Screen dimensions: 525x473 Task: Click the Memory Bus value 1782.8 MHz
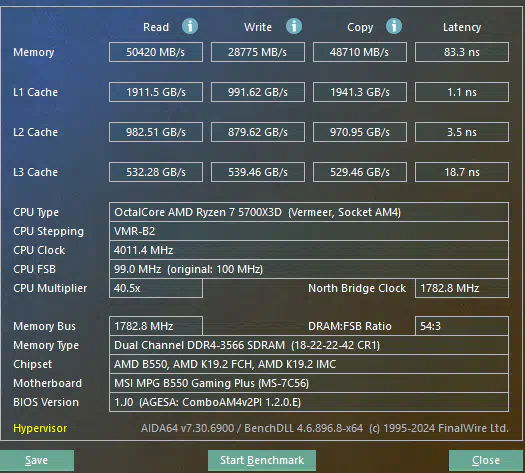pos(156,326)
